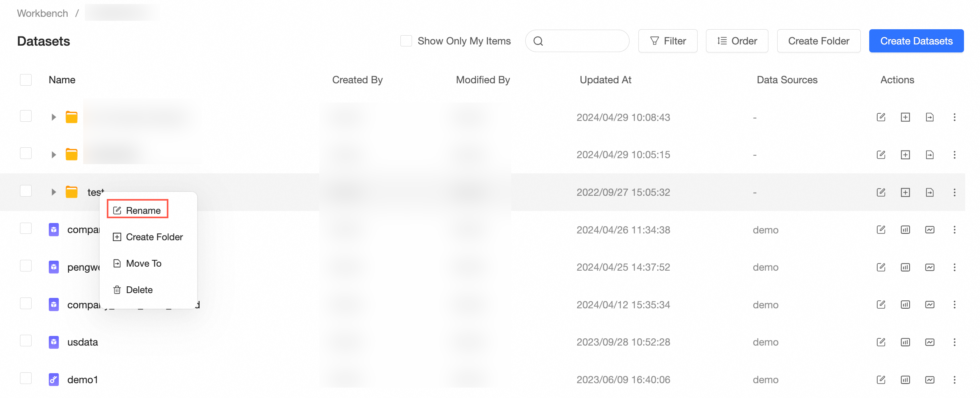Click the more options icon for test folder
Image resolution: width=980 pixels, height=398 pixels.
click(954, 192)
